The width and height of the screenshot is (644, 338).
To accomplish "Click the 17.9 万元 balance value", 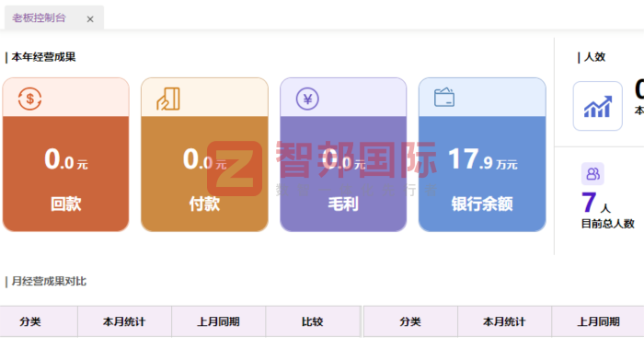I will pyautogui.click(x=483, y=159).
